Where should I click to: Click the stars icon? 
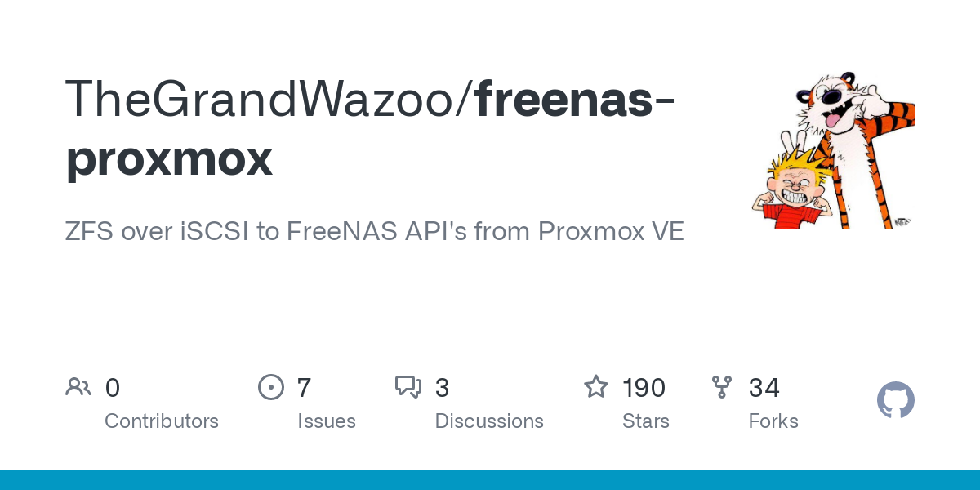(x=595, y=386)
